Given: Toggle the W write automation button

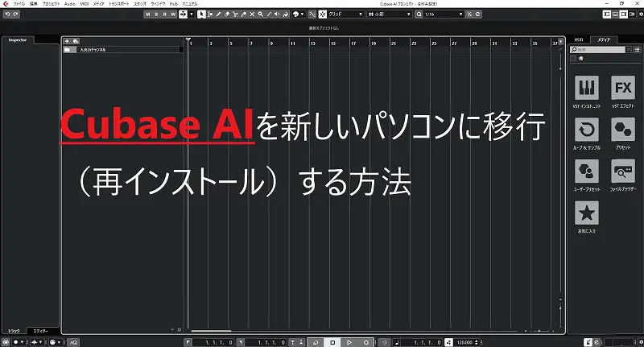Looking at the screenshot, I should pos(173,14).
